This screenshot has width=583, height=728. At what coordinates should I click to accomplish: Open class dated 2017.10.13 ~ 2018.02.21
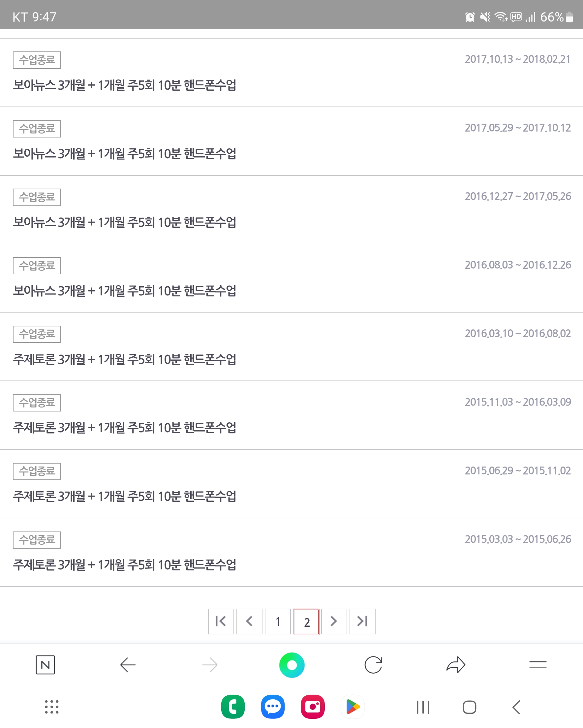pyautogui.click(x=291, y=73)
